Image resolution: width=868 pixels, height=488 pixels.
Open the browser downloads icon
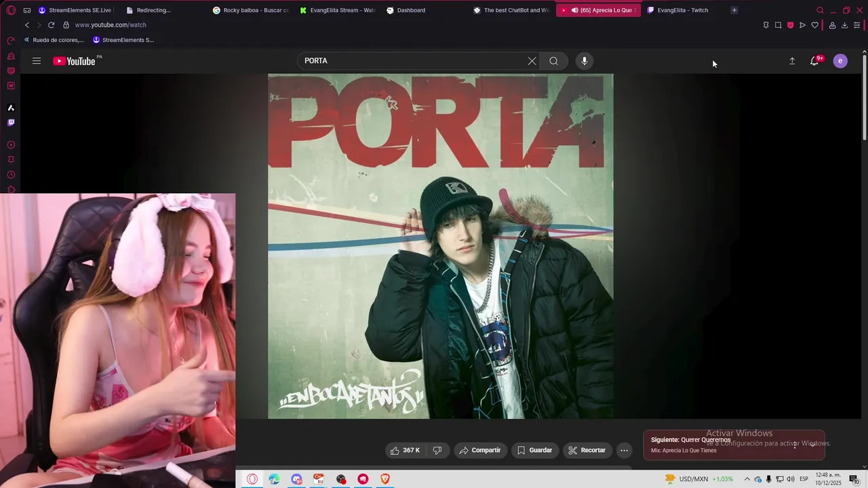click(x=844, y=25)
